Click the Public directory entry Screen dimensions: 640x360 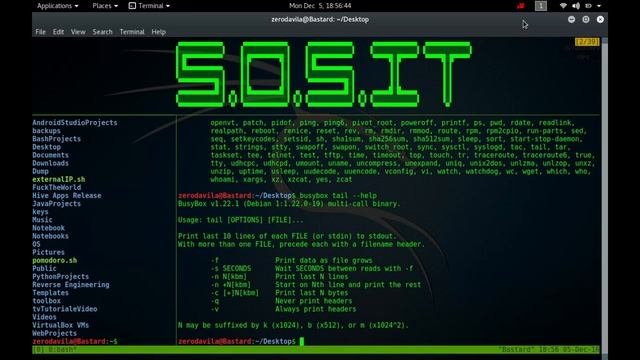click(44, 268)
